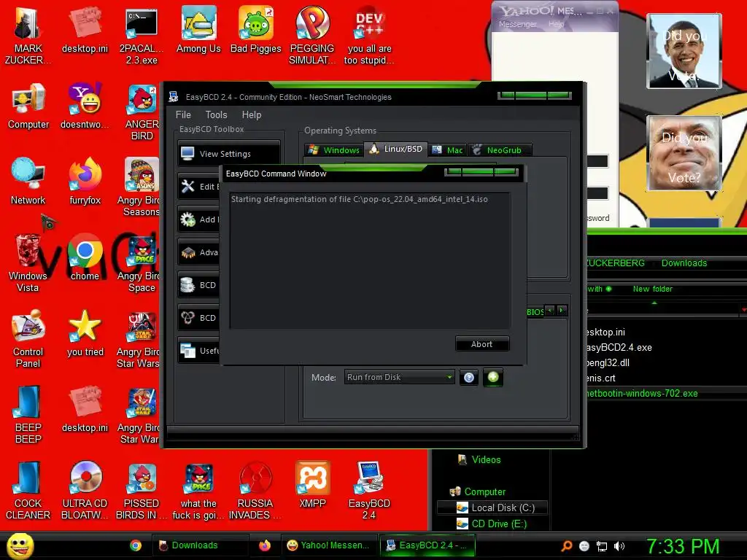The width and height of the screenshot is (747, 560).
Task: Open the EasyBCD 2.4 desktop shortcut
Action: pyautogui.click(x=369, y=491)
